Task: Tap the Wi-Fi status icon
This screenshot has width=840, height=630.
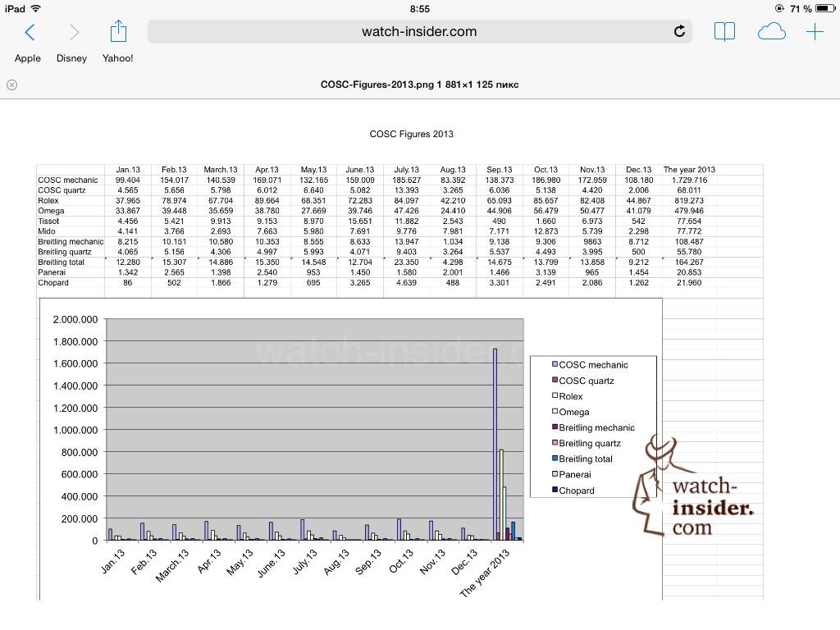Action: (36, 8)
